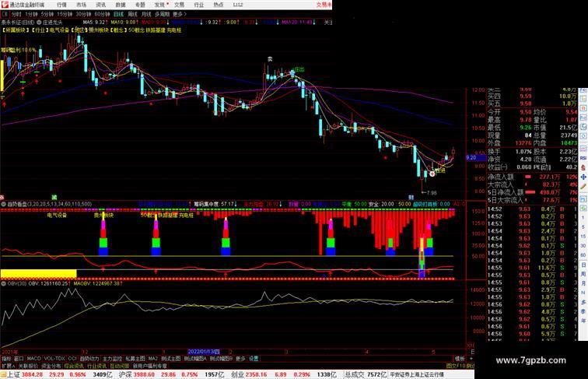Click the 2022/01/13 date marker on timeline
This screenshot has width=588, height=379.
coord(204,352)
